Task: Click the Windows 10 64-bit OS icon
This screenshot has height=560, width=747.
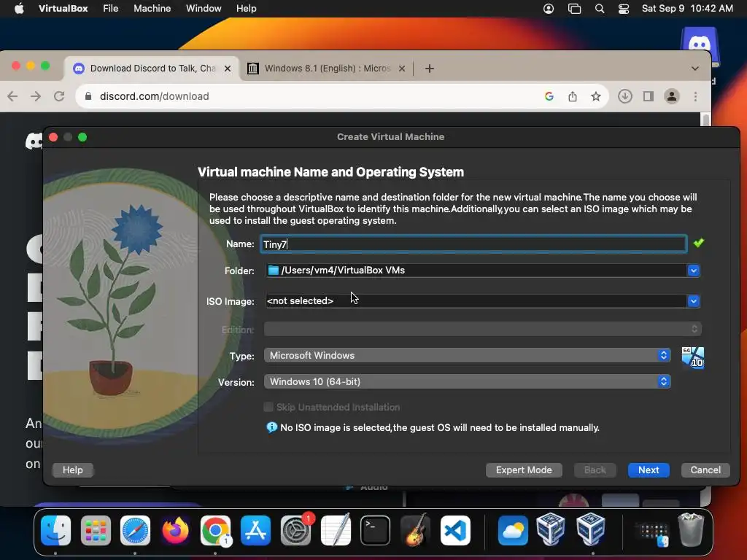Action: [x=693, y=357]
